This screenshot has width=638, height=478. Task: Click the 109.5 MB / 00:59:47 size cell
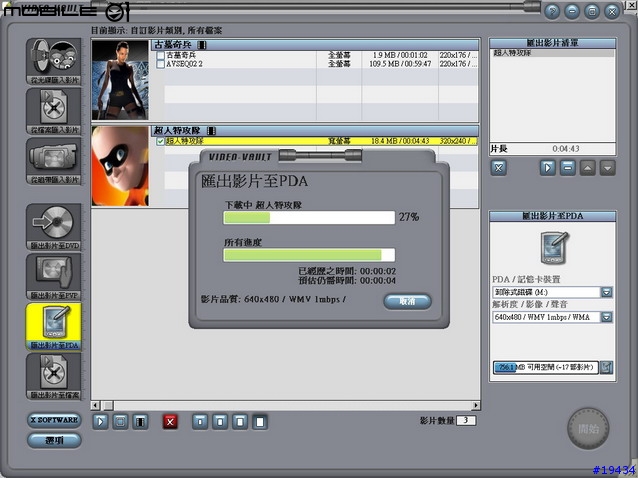tap(400, 64)
